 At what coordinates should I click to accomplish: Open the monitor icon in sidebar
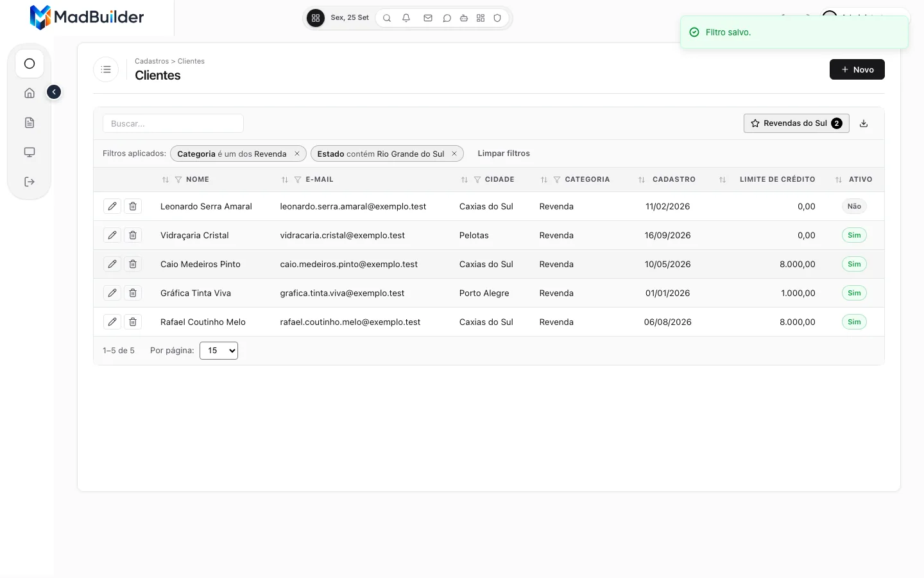point(30,152)
